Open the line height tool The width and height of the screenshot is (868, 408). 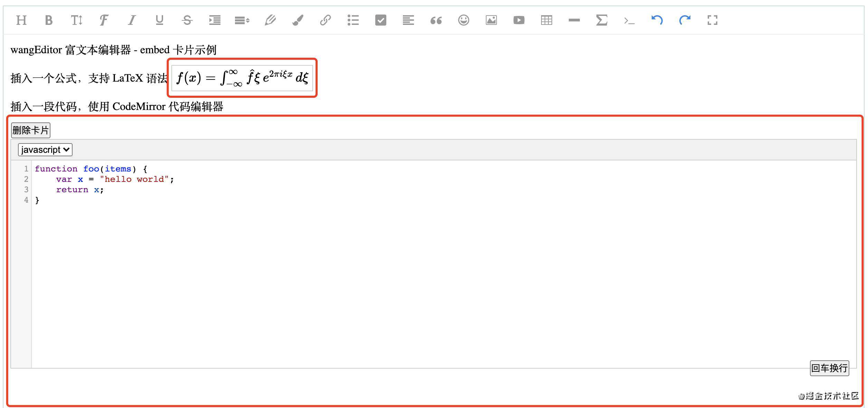tap(242, 20)
